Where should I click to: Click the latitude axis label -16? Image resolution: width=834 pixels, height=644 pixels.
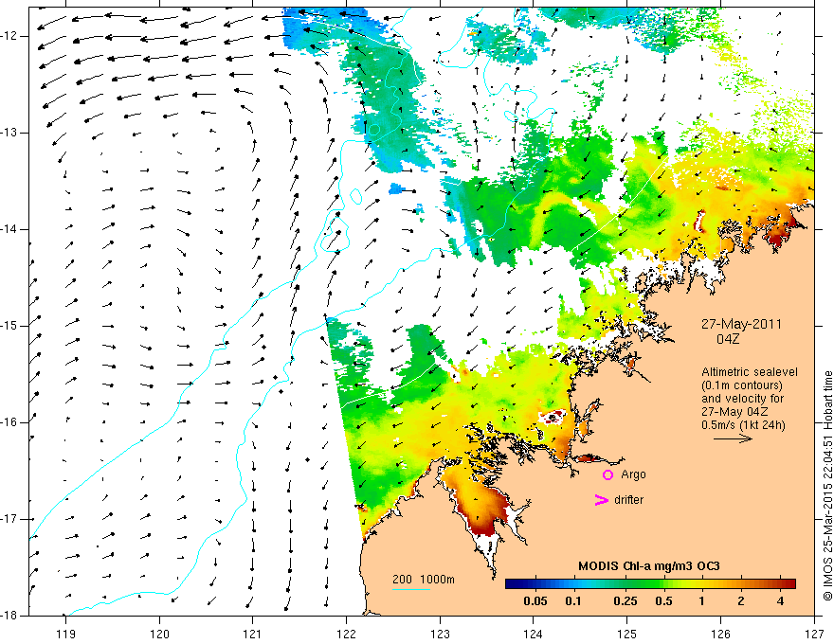pyautogui.click(x=10, y=422)
